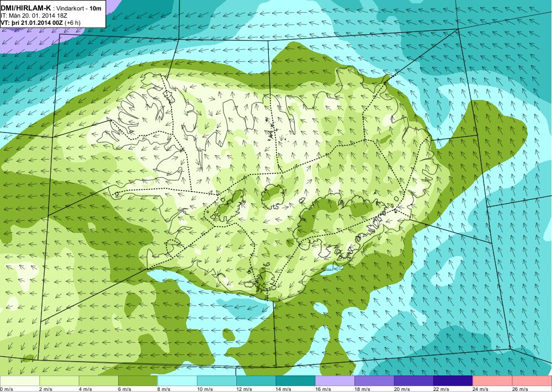Click the navy 22–24 m/s legend swatch
Viewport: 552px width, 392px height.
(453, 381)
